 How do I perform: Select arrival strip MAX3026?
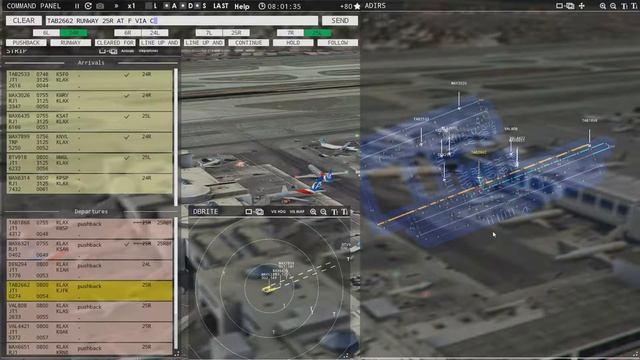(89, 101)
